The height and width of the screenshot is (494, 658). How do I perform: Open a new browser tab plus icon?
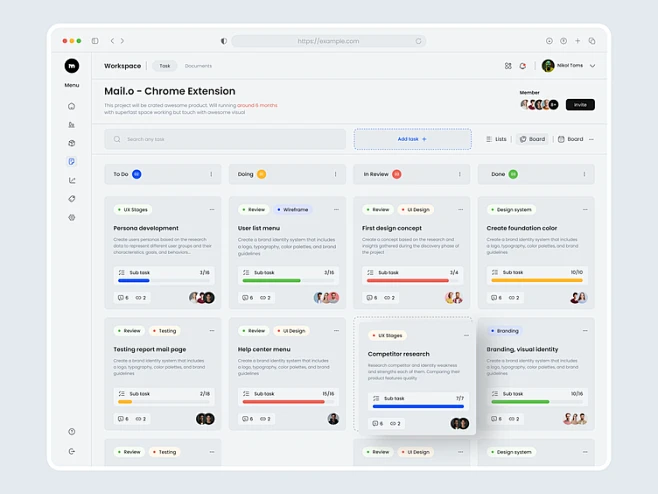pyautogui.click(x=577, y=41)
